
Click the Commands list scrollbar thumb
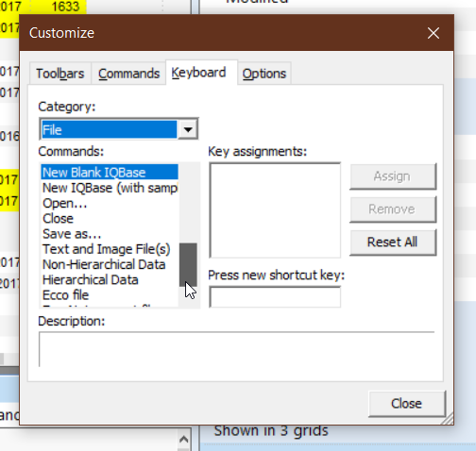188,264
